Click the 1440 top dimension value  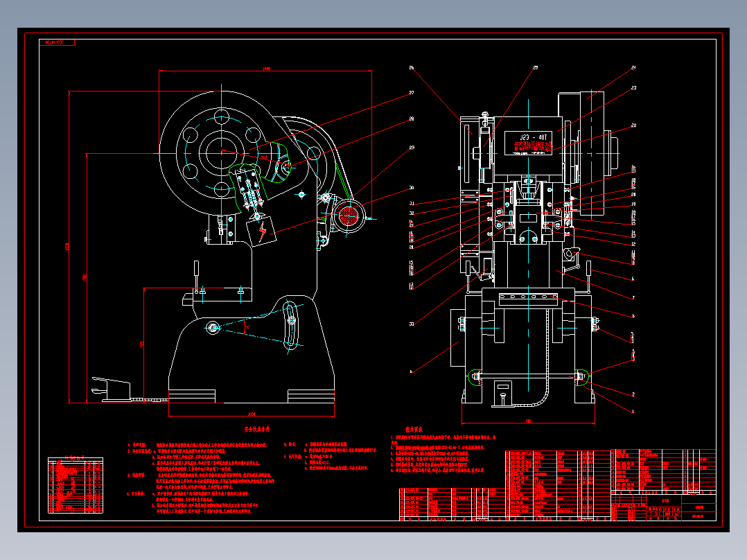(266, 69)
